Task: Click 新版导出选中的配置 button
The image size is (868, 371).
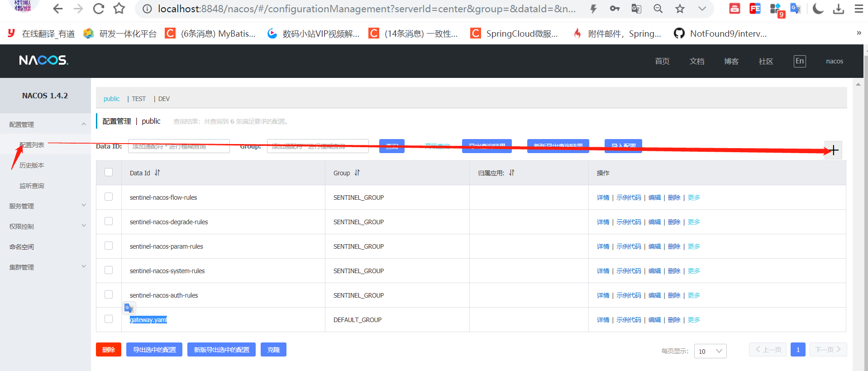Action: [x=221, y=350]
